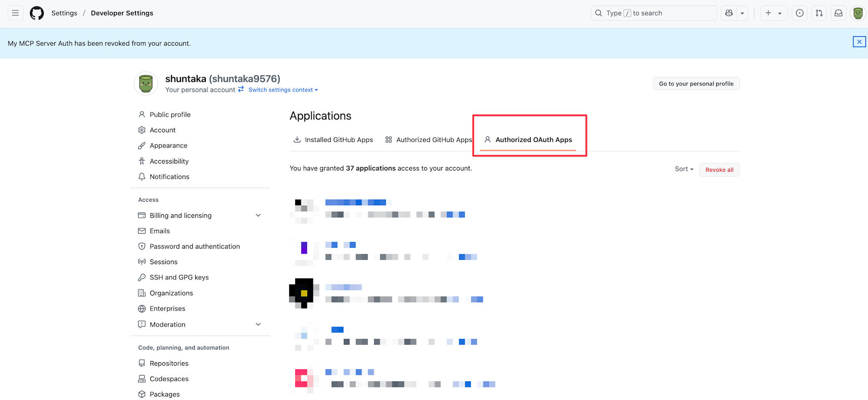Click the paintbrush icon beside Appearance
This screenshot has width=868, height=400.
(141, 146)
